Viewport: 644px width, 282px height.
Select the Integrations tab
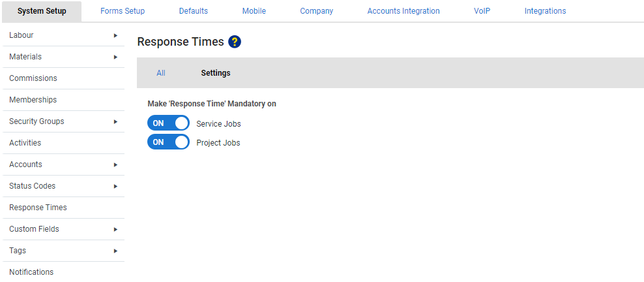coord(545,11)
